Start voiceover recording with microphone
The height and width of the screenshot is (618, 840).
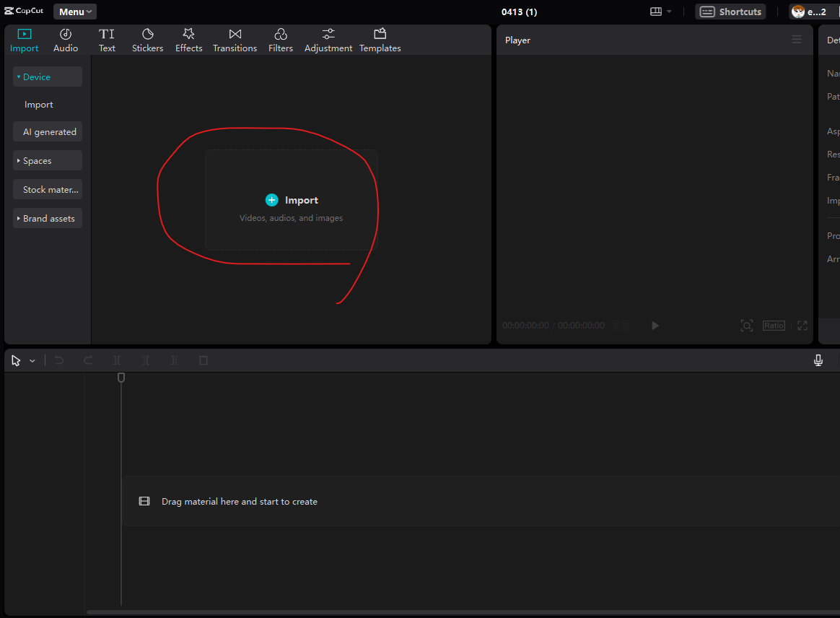tap(818, 360)
